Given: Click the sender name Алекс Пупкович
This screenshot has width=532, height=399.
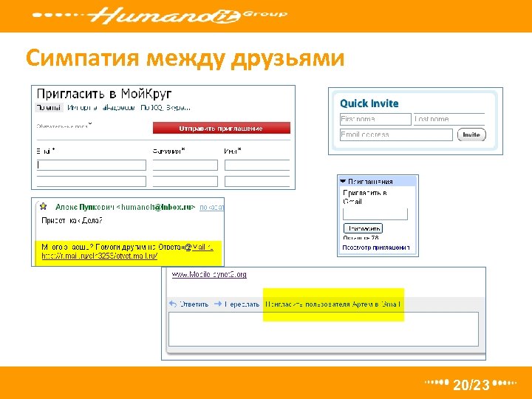Looking at the screenshot, I should point(85,207).
